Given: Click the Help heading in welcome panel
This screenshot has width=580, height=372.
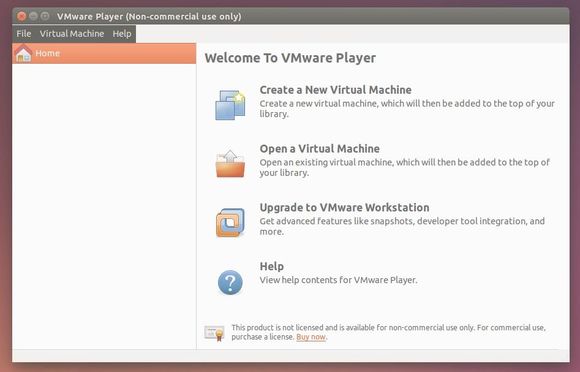Looking at the screenshot, I should click(x=272, y=266).
